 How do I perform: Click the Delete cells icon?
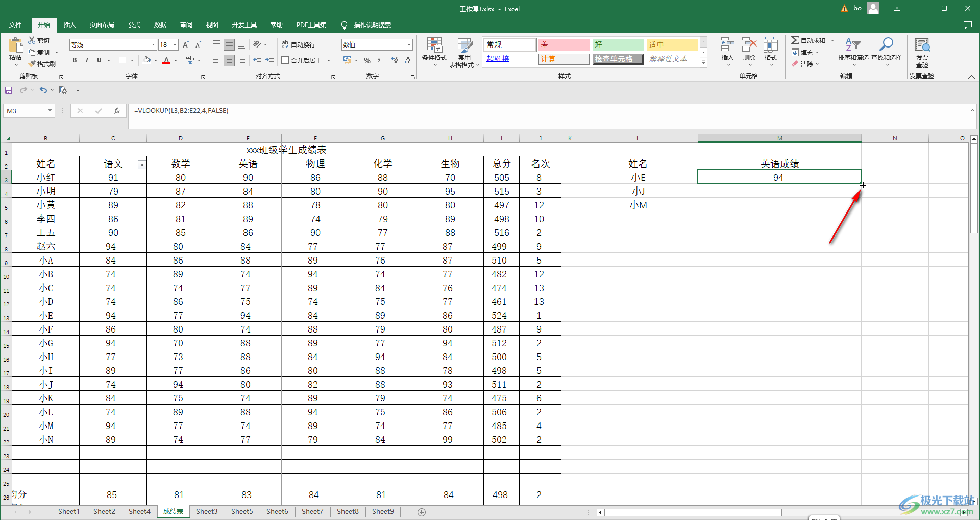click(749, 45)
